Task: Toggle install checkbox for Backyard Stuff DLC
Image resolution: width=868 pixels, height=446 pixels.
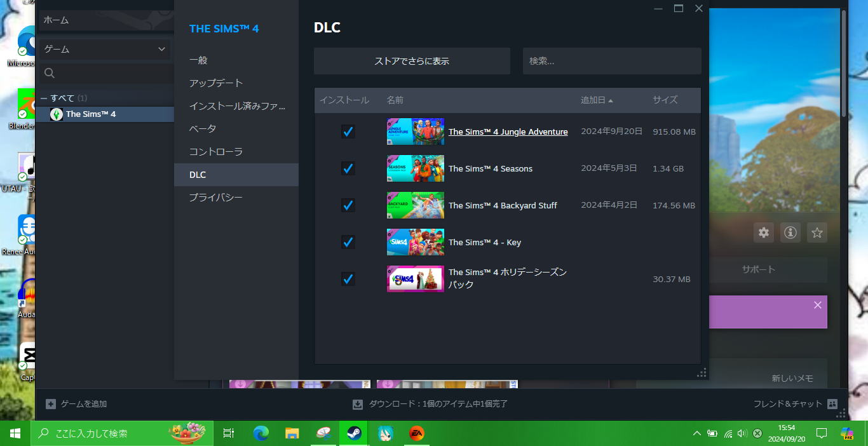Action: coord(348,205)
